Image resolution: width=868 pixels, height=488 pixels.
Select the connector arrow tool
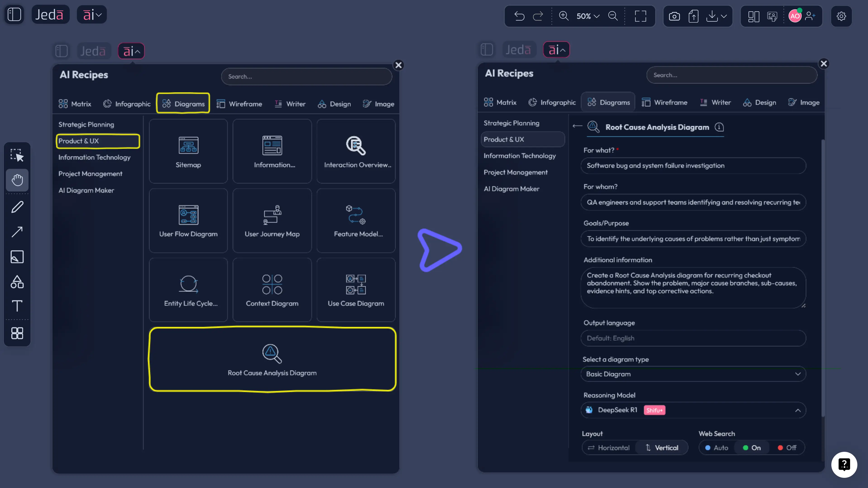tap(17, 232)
